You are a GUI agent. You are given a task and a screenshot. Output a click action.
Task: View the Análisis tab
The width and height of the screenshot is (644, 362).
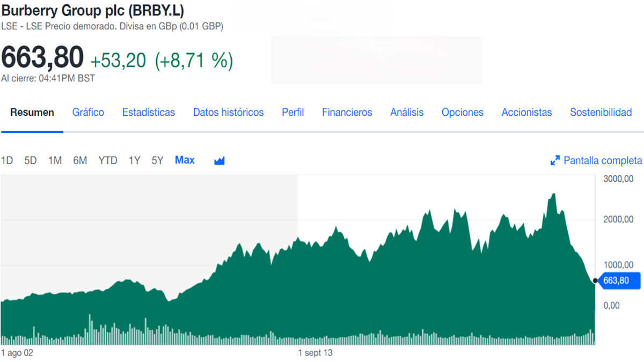coord(406,113)
